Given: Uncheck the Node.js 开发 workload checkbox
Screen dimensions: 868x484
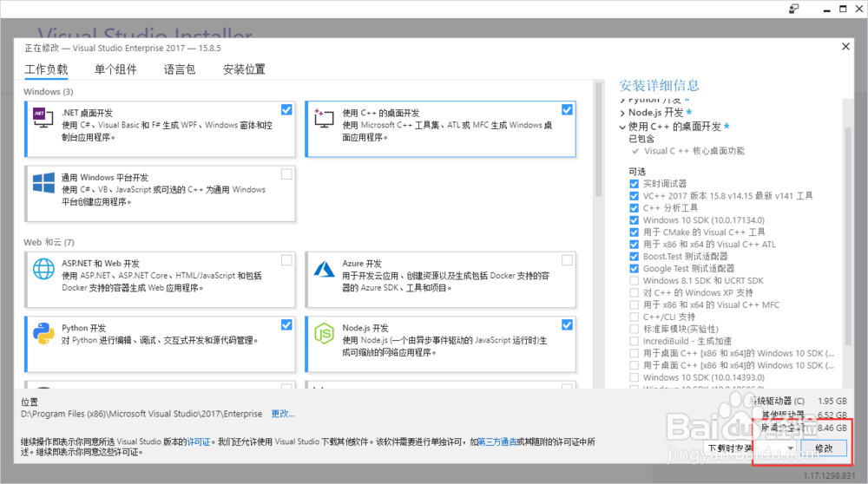Looking at the screenshot, I should 567,324.
